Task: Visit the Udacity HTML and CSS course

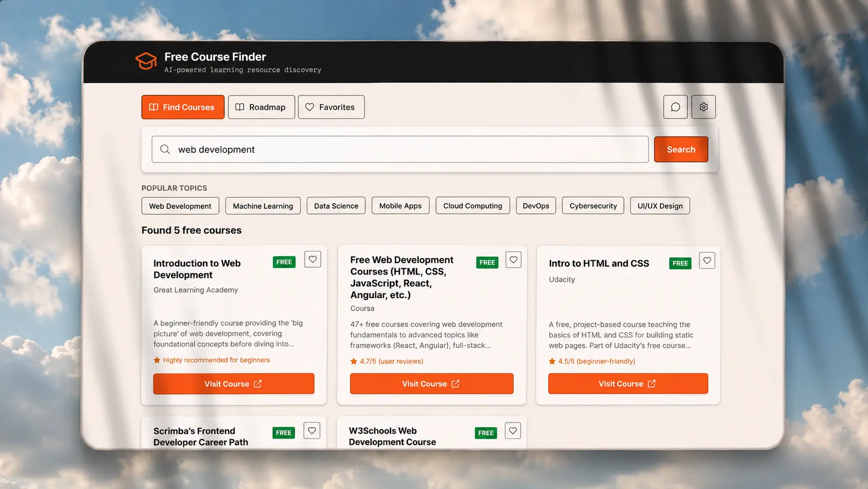Action: click(x=628, y=384)
